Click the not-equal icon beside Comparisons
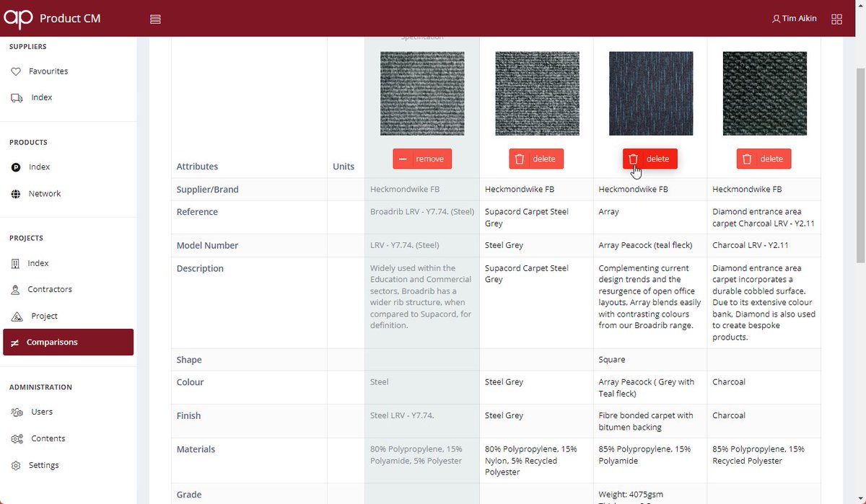This screenshot has width=866, height=504. (15, 342)
